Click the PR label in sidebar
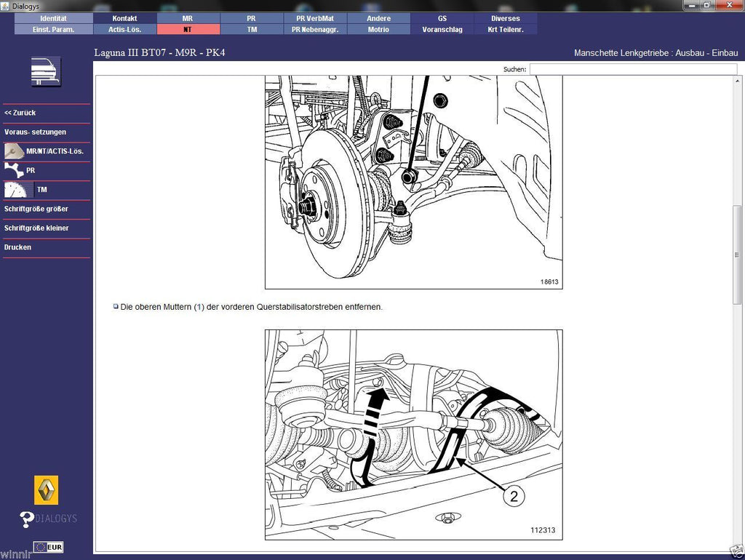 click(31, 170)
